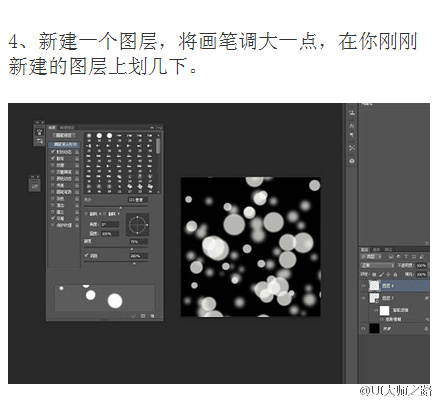
Task: Hide the black Background layer via eye icon
Action: [363, 329]
